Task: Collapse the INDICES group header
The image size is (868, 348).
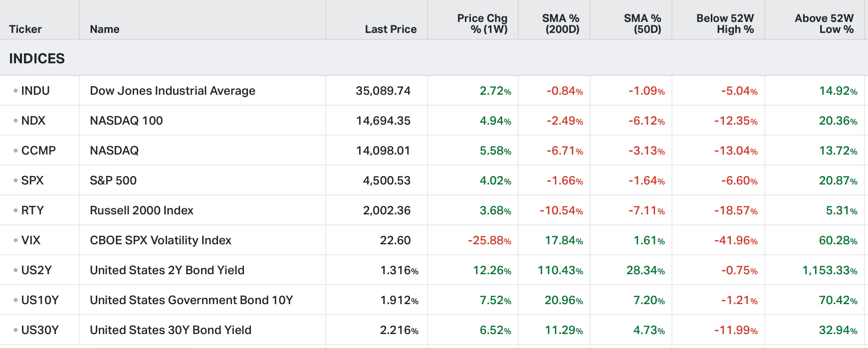Action: 37,59
